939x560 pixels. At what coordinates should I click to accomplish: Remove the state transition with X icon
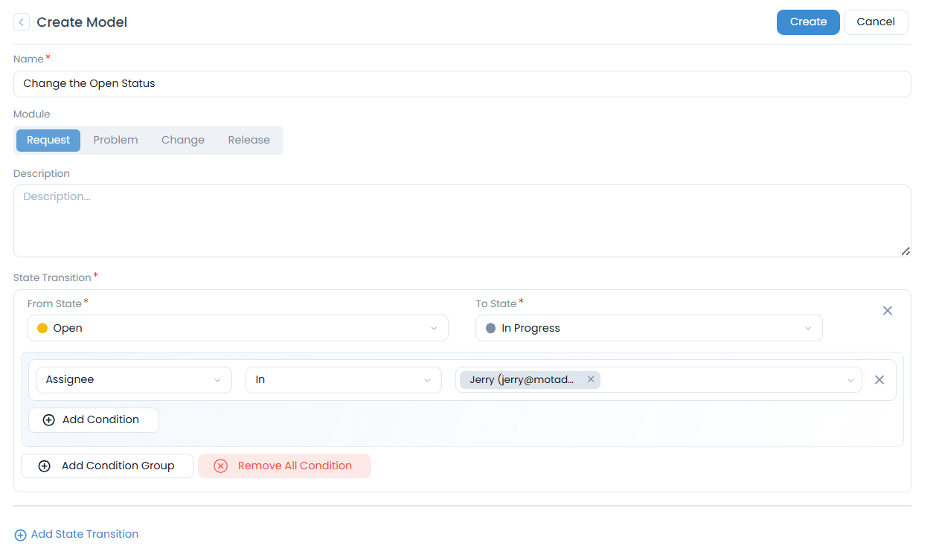(x=887, y=311)
